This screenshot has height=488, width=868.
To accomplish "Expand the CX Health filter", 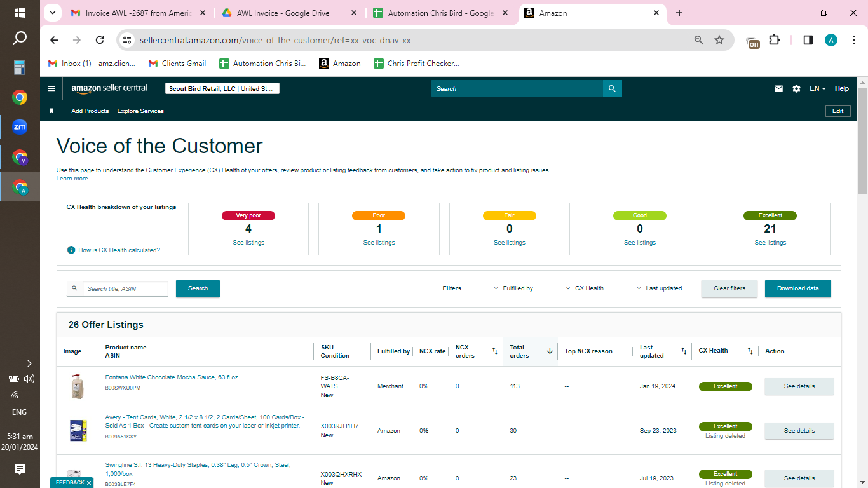I will (585, 288).
